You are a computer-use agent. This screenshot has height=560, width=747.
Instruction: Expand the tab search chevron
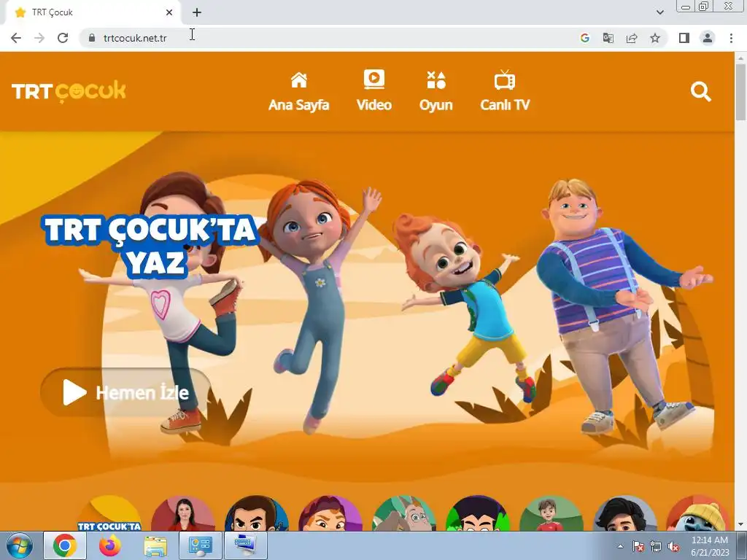(x=659, y=12)
